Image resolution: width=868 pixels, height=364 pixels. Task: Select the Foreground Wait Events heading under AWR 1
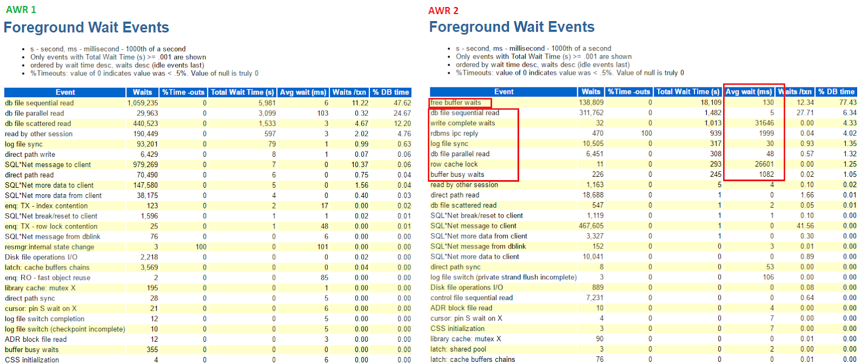tap(86, 28)
